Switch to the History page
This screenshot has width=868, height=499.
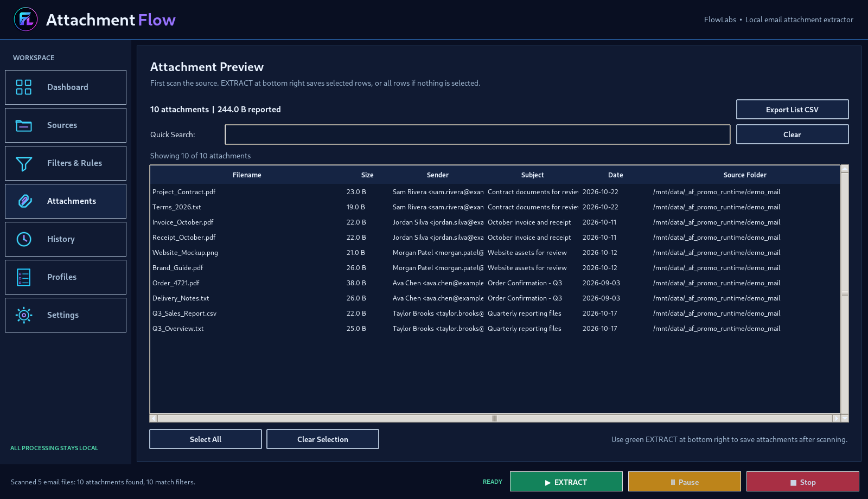(x=66, y=239)
